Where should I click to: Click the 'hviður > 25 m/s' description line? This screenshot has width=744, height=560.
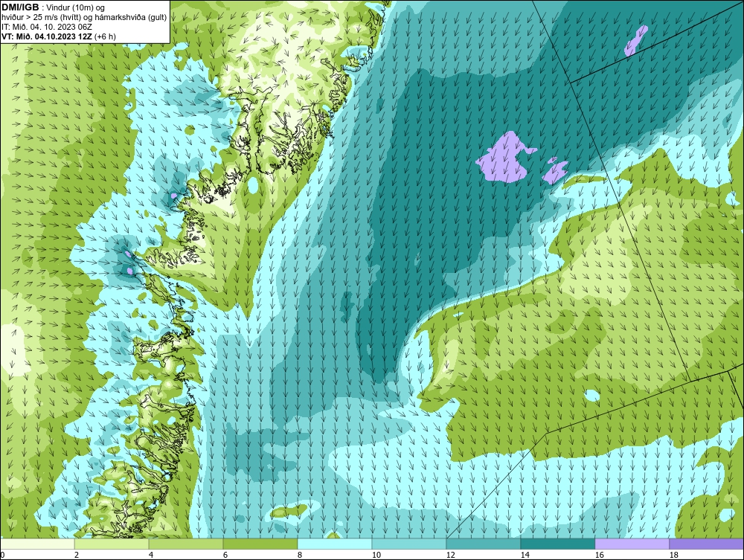(x=84, y=17)
